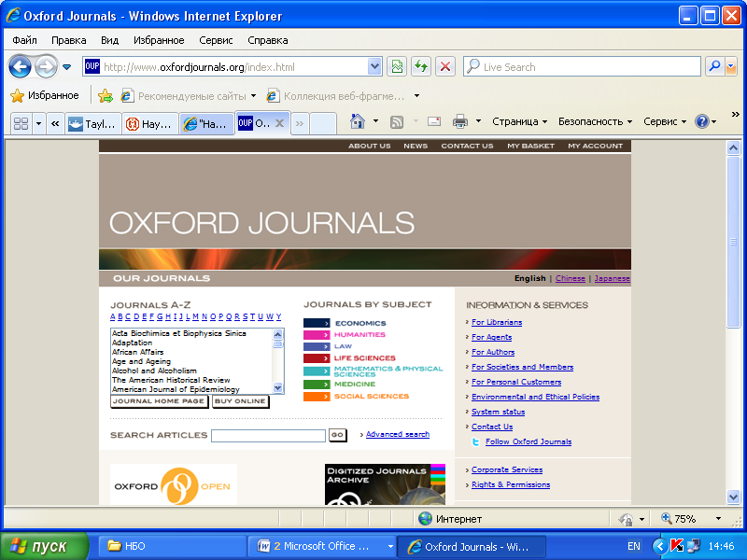Open the Избранное menu bar item
This screenshot has width=747, height=560.
coord(159,40)
